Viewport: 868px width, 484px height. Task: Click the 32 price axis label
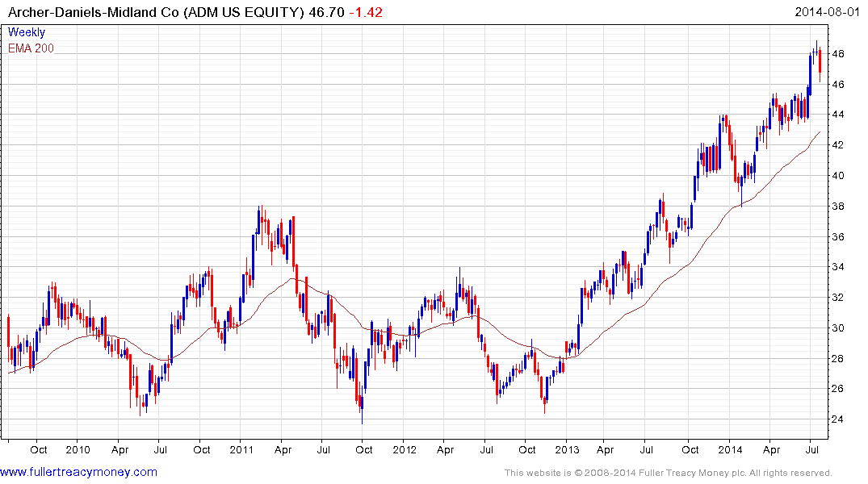point(837,298)
